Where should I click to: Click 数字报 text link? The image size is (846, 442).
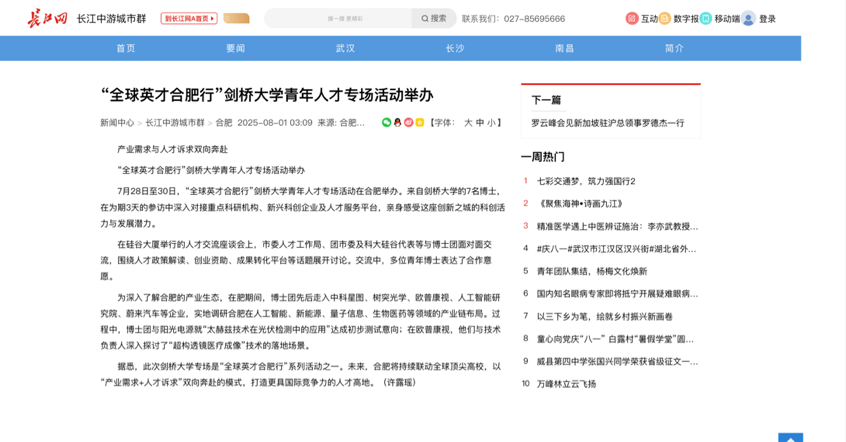pos(686,19)
